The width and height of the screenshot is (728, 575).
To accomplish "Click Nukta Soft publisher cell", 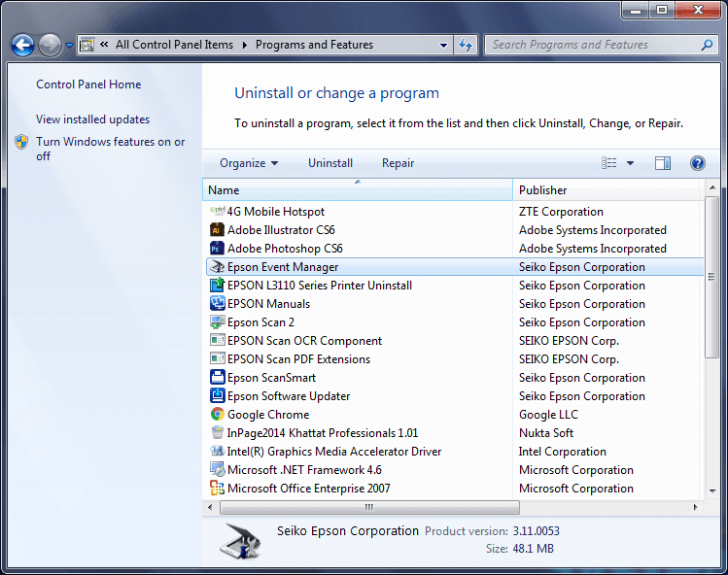I will pyautogui.click(x=546, y=433).
